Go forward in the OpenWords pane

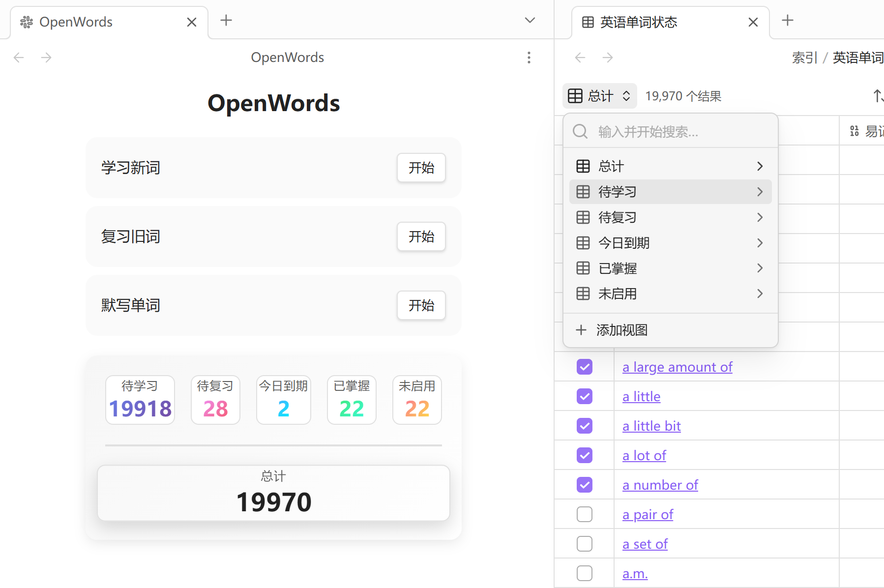pyautogui.click(x=46, y=58)
